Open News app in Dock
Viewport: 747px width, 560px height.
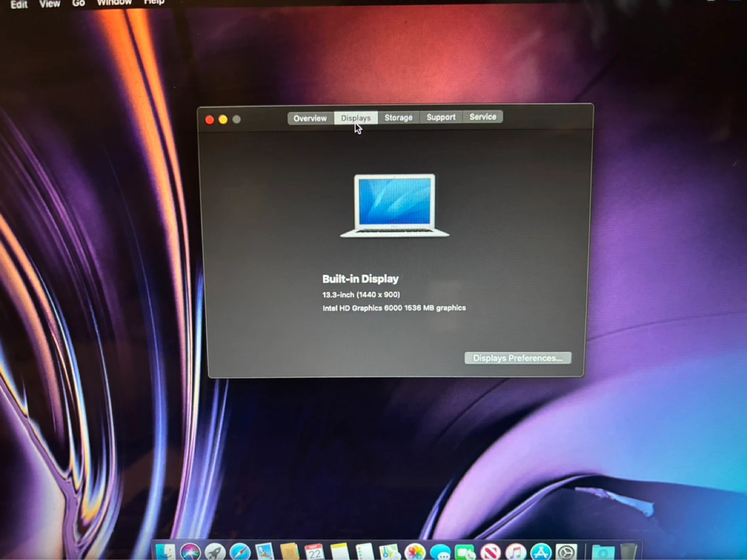point(491,552)
